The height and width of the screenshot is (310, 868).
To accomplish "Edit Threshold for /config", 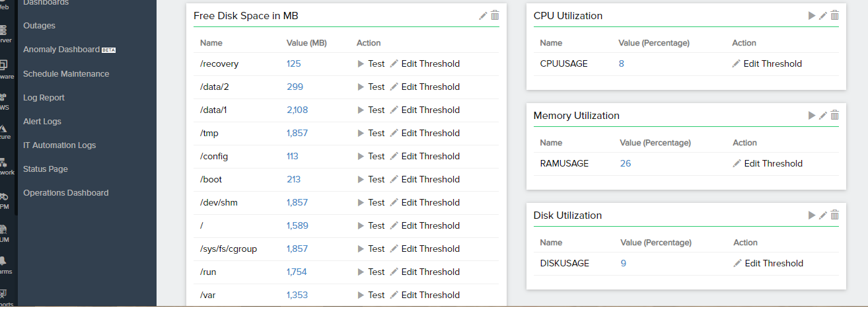I will pos(425,157).
